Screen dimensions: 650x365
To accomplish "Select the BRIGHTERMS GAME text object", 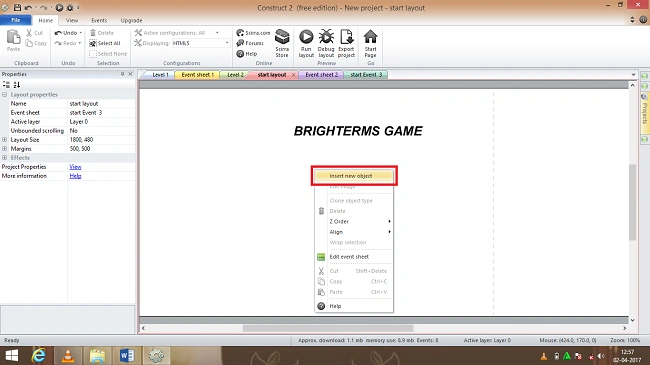I will pos(358,131).
